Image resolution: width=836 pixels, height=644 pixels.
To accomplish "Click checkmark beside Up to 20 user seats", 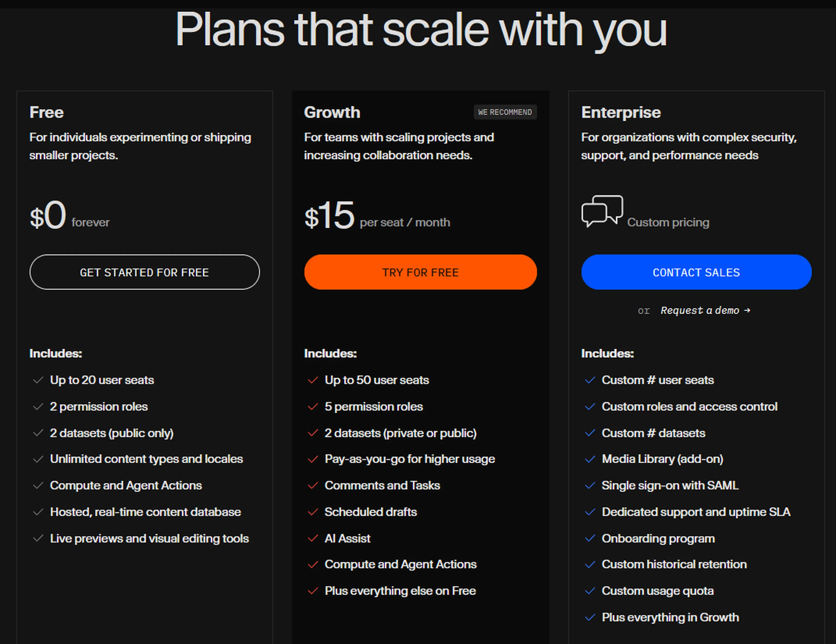I will [x=38, y=380].
